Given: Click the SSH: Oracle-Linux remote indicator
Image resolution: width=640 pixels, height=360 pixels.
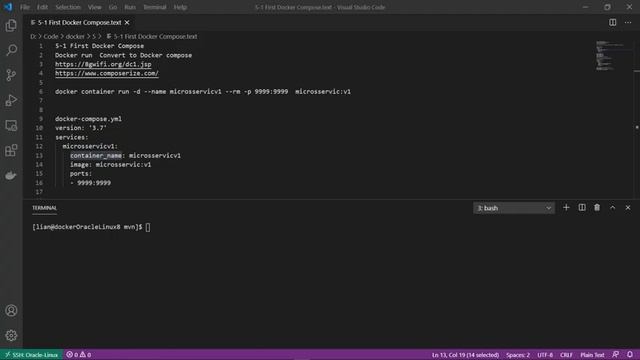Looking at the screenshot, I should click(31, 355).
